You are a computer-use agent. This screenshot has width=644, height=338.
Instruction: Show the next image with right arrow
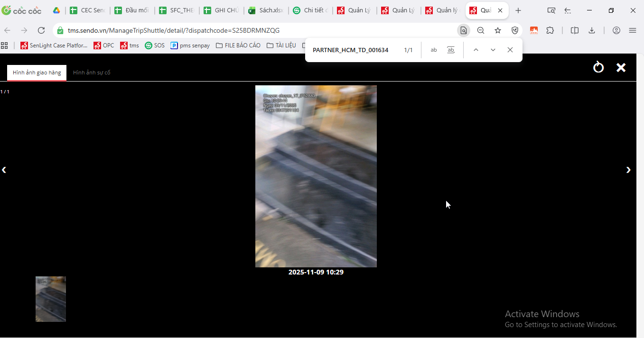(628, 170)
